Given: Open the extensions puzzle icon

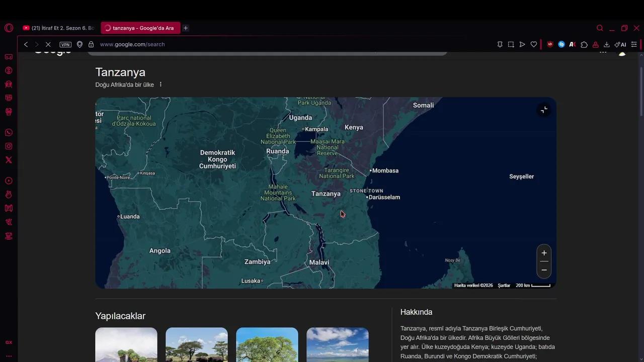Looking at the screenshot, I should pos(584,44).
